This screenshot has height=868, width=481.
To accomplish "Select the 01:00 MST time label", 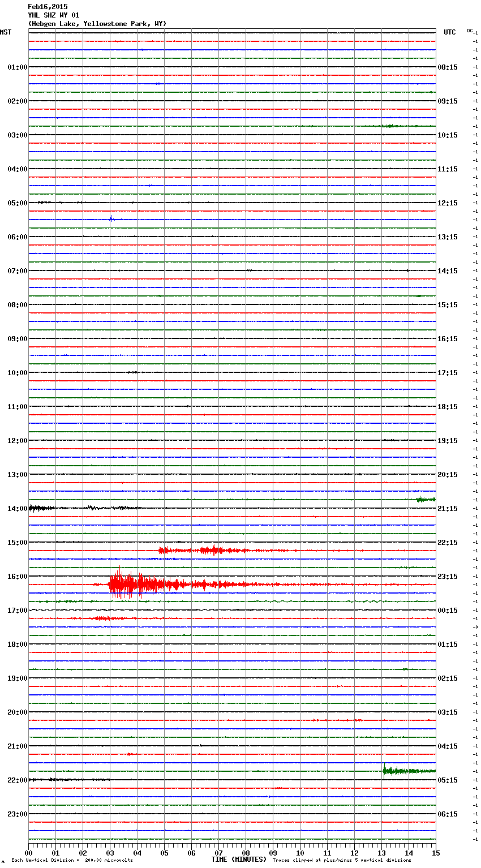I will coord(18,67).
